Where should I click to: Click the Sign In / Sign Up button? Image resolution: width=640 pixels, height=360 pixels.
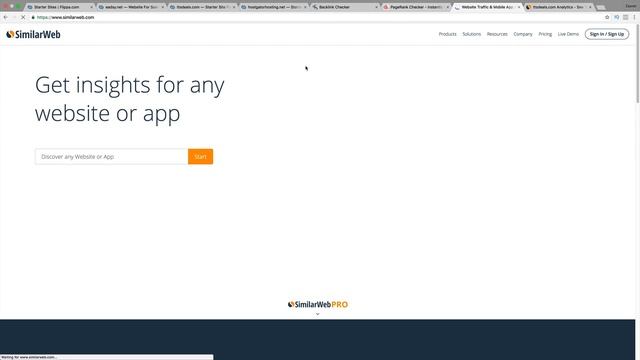click(x=607, y=34)
